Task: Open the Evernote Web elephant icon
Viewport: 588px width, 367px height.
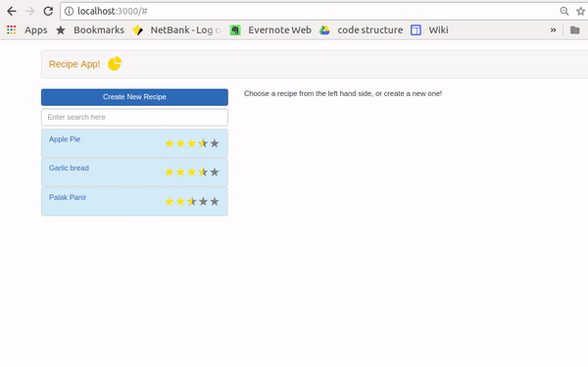Action: (x=235, y=30)
